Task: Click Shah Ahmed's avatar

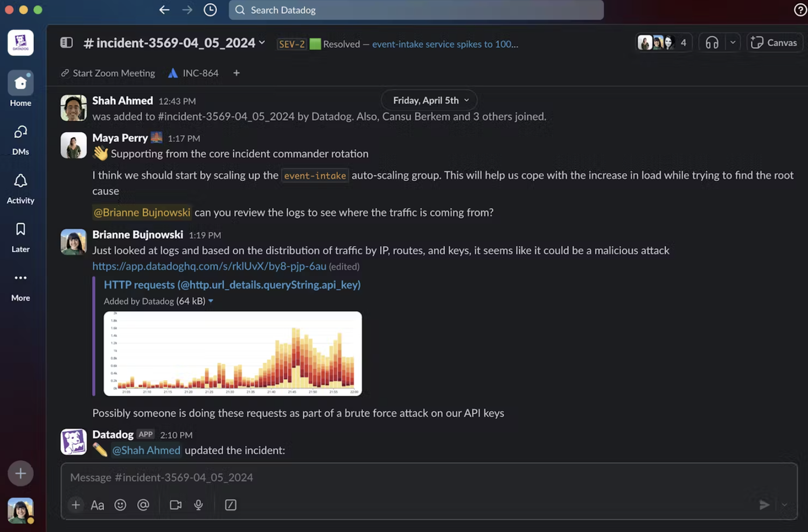Action: (x=73, y=108)
